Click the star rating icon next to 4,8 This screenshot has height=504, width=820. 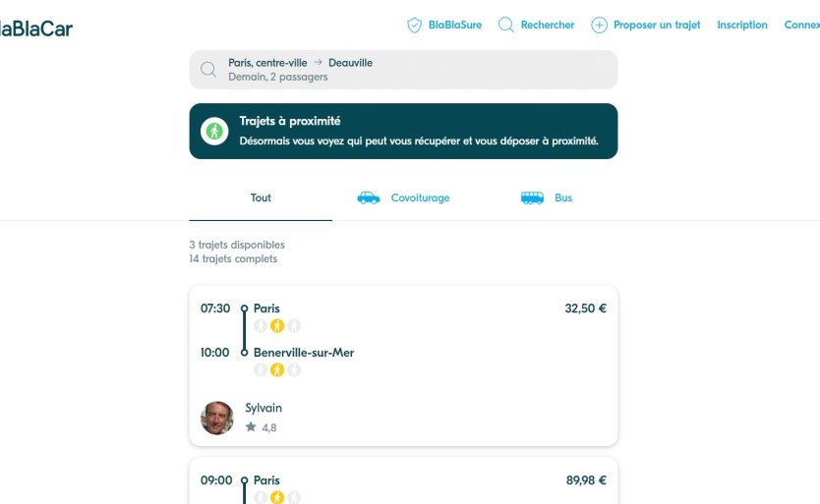point(251,427)
